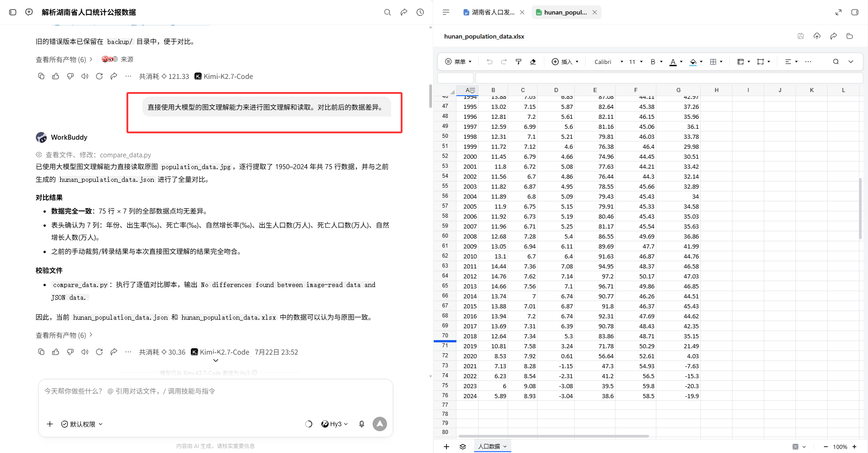The image size is (868, 453).
Task: Copy the reply in the 30.36 row
Action: tap(41, 352)
